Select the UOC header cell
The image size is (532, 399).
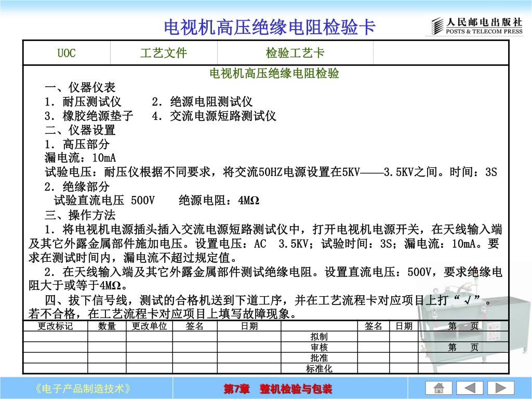(x=66, y=53)
